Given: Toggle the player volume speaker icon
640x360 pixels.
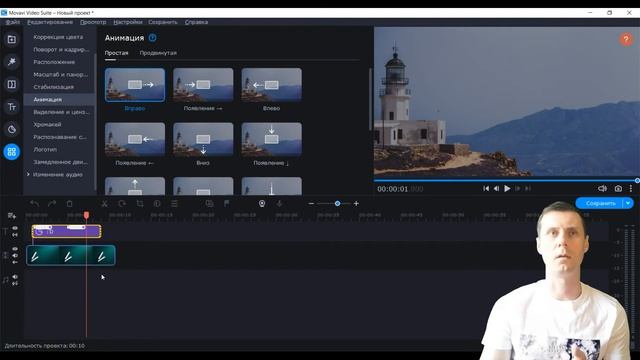Looking at the screenshot, I should (602, 189).
